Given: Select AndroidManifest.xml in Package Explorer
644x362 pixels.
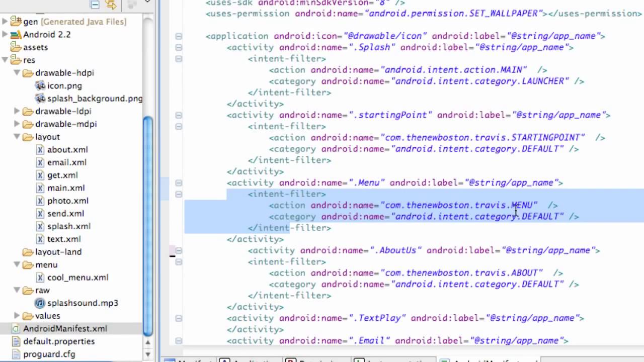Looking at the screenshot, I should coord(65,329).
